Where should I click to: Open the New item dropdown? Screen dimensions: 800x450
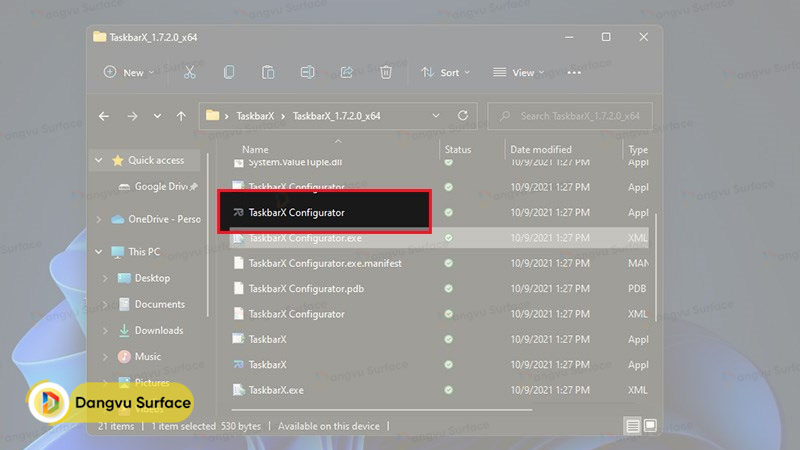pyautogui.click(x=129, y=72)
